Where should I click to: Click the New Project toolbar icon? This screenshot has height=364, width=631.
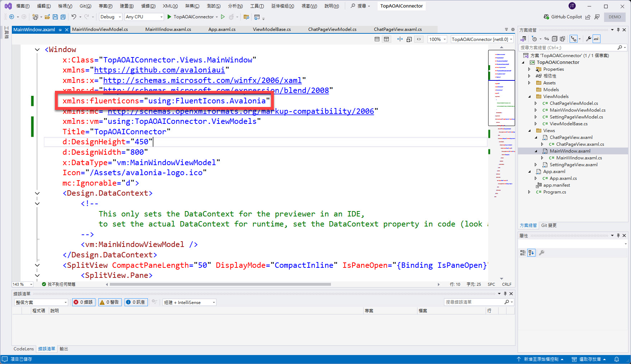coord(35,17)
